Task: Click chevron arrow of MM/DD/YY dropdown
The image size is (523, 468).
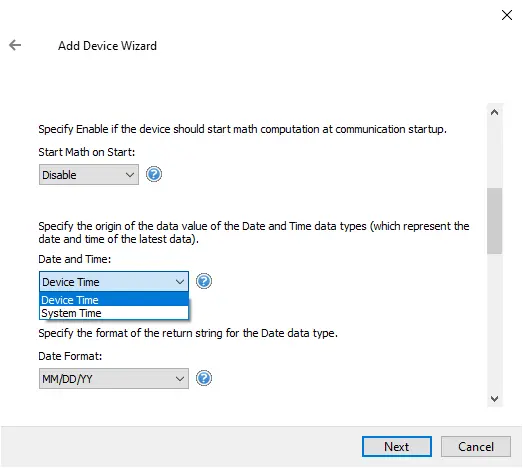Action: pos(180,379)
